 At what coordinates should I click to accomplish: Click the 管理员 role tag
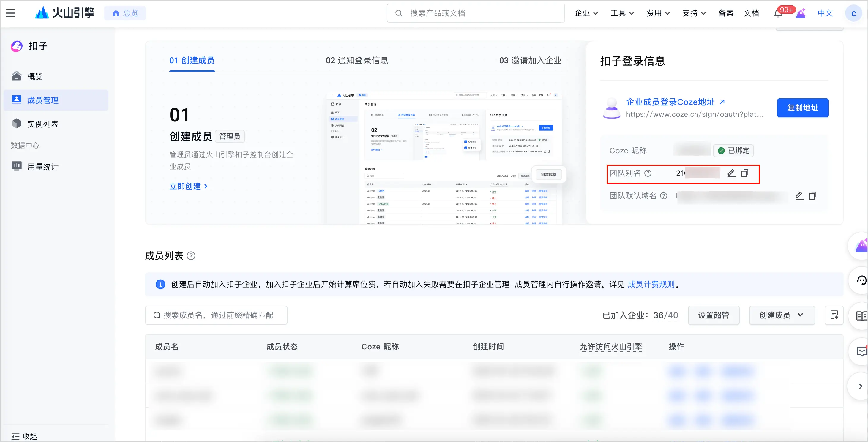point(230,136)
